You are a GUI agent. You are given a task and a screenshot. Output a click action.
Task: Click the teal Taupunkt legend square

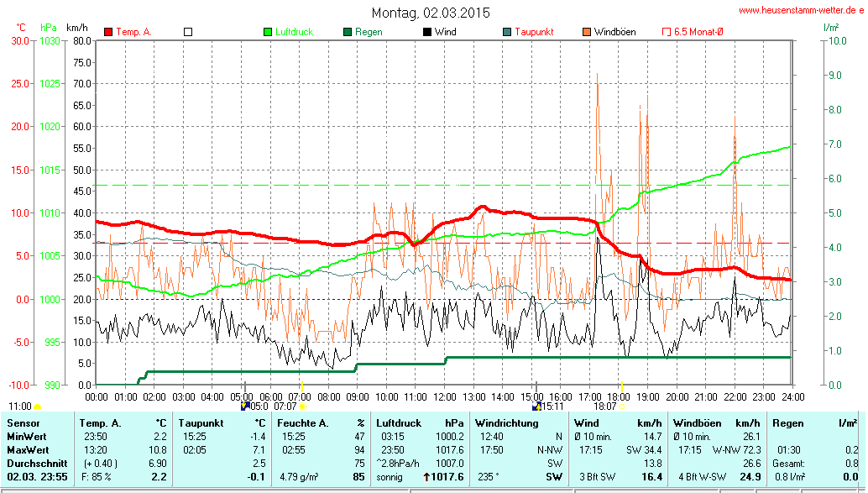tap(507, 32)
